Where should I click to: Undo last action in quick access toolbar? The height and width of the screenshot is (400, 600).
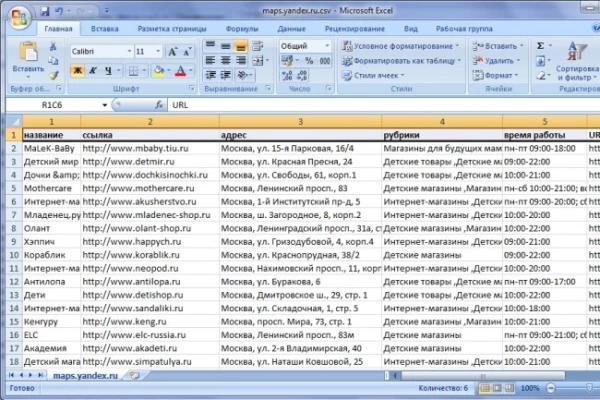[x=59, y=11]
